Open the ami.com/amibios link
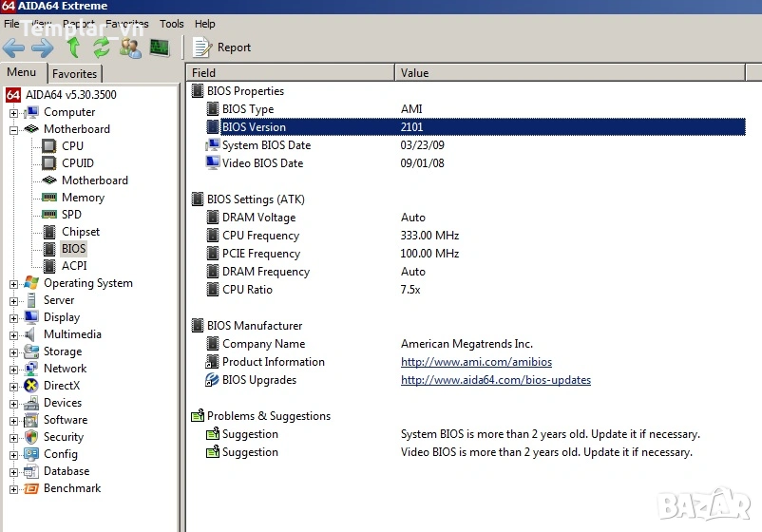This screenshot has width=762, height=532. coord(476,362)
